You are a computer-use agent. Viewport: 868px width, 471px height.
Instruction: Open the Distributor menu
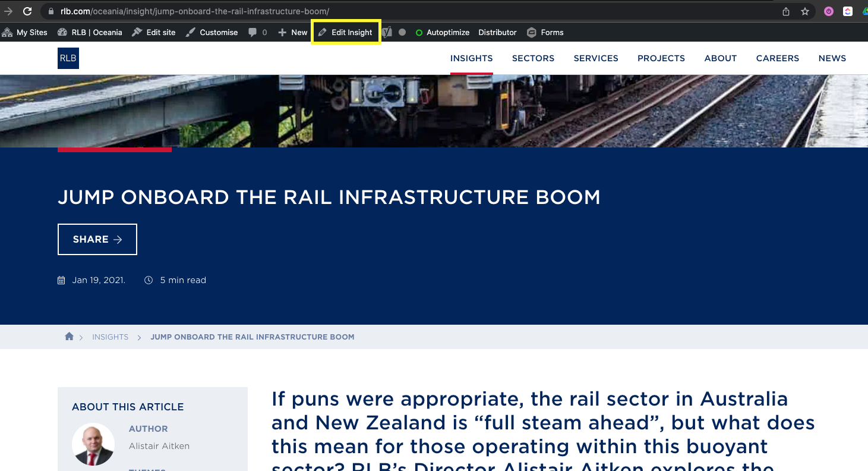click(x=497, y=32)
